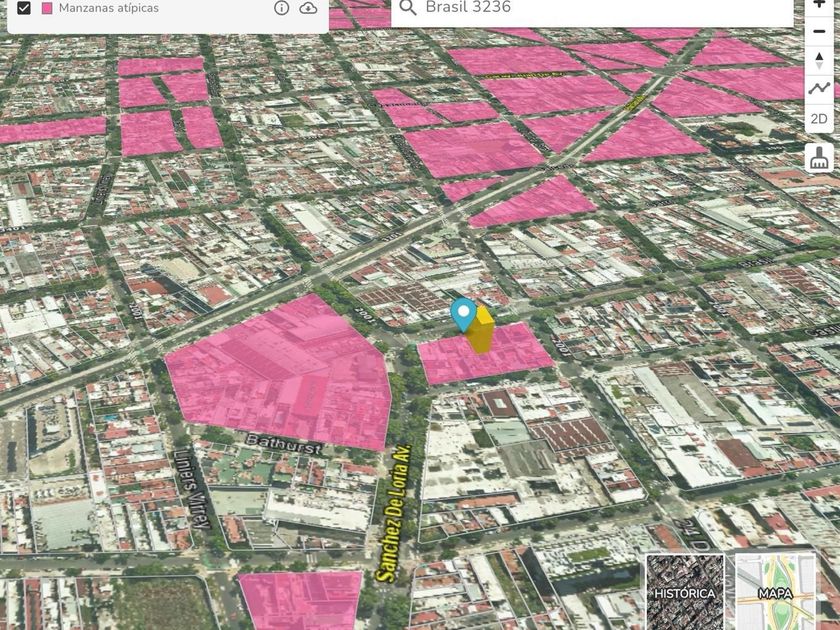Click the Manzanas atípicas layer name
840x630 pixels.
point(109,8)
